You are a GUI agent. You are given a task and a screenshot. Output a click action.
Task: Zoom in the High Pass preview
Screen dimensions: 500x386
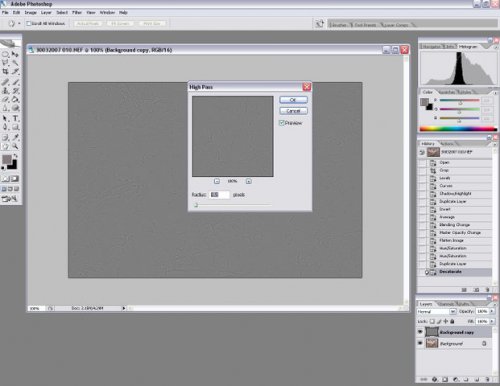coord(248,181)
